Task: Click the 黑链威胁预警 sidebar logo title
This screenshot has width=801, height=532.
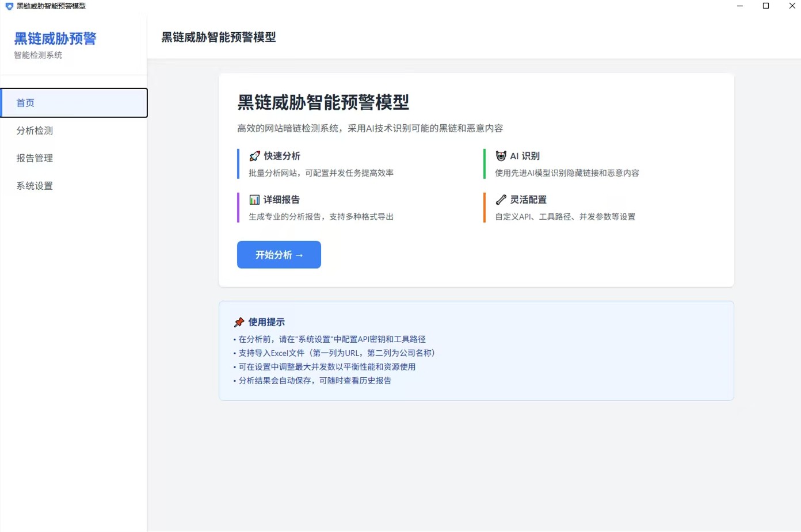Action: click(55, 39)
